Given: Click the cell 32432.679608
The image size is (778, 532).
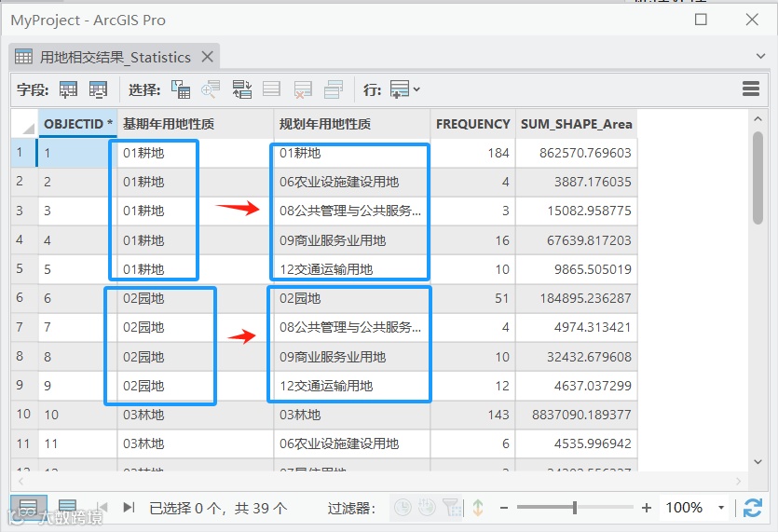Looking at the screenshot, I should pyautogui.click(x=576, y=356).
